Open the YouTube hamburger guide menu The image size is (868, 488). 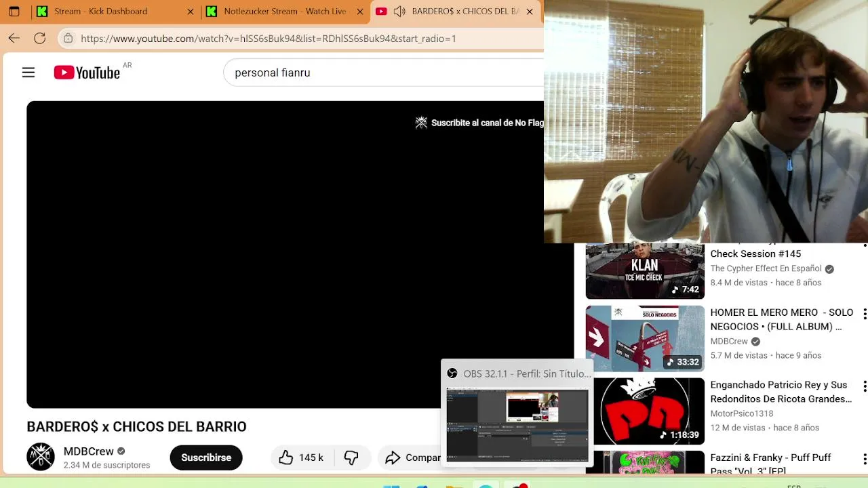pos(28,73)
